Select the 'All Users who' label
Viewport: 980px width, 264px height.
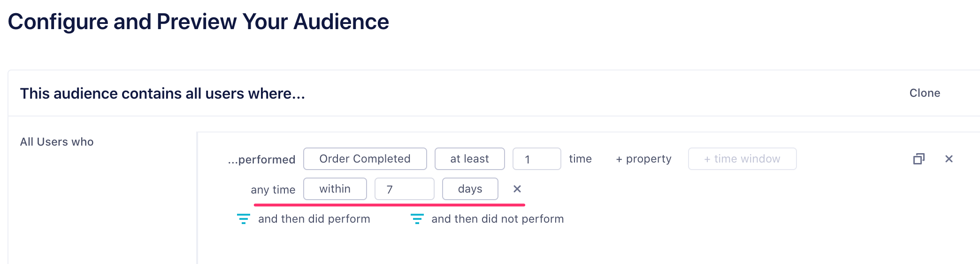coord(57,142)
